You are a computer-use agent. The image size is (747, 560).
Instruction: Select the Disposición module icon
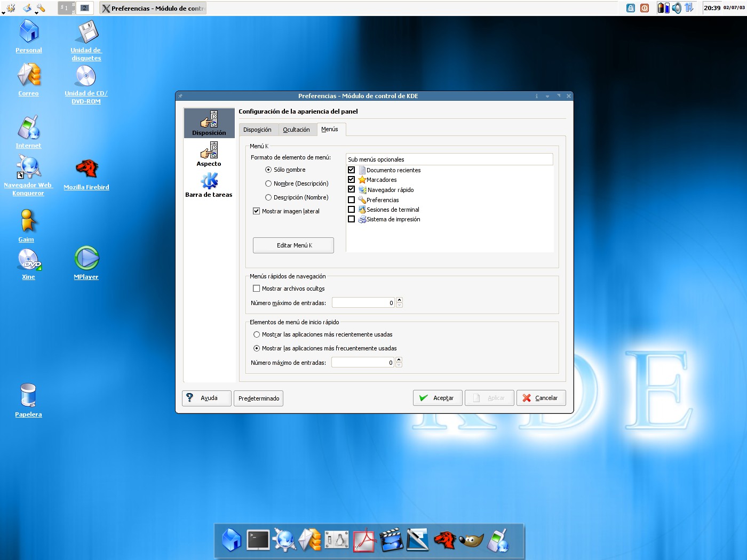209,123
